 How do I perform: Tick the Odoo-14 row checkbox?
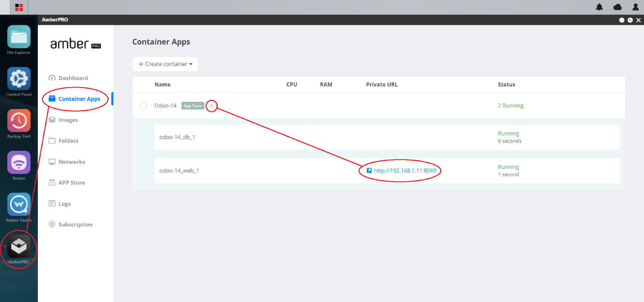tap(143, 106)
